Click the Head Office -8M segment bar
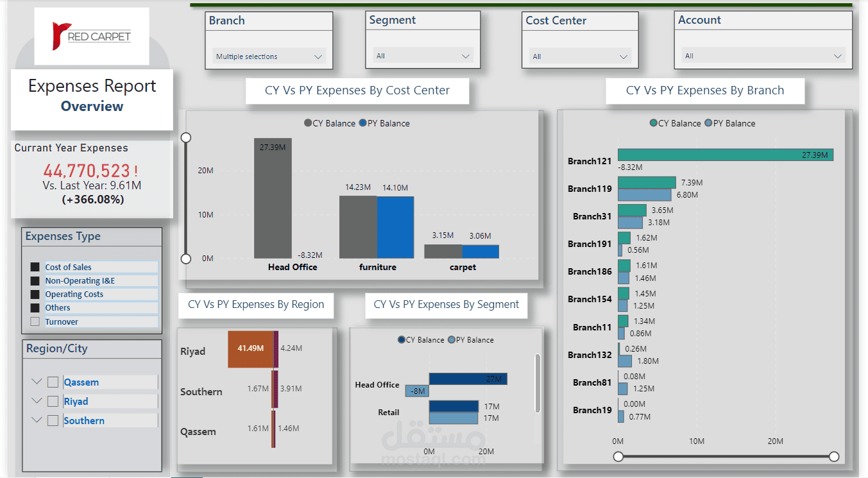This screenshot has height=478, width=868. (417, 391)
